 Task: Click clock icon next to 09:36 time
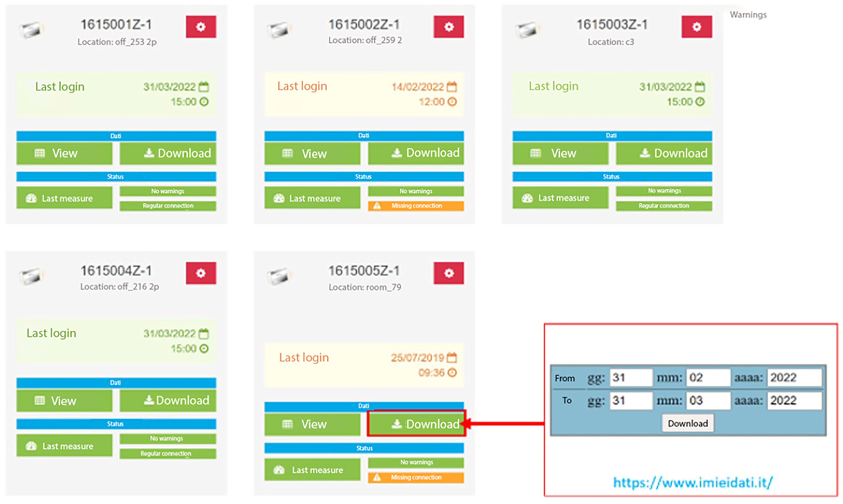(452, 373)
